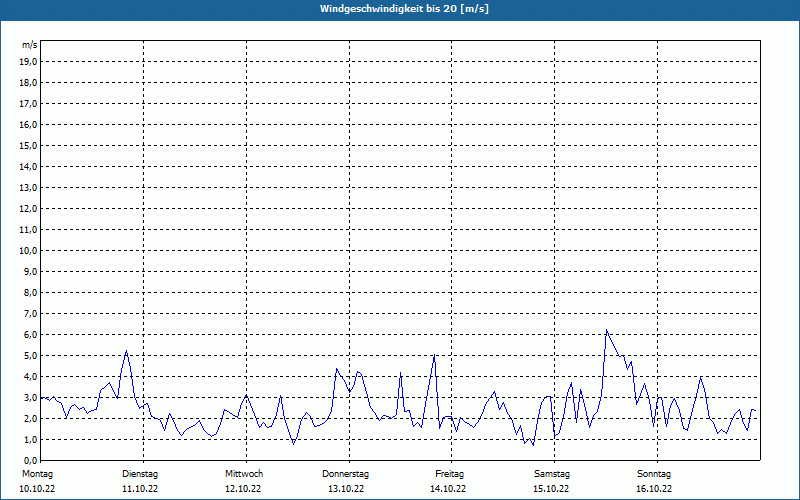Click the Freitag day label

(449, 474)
